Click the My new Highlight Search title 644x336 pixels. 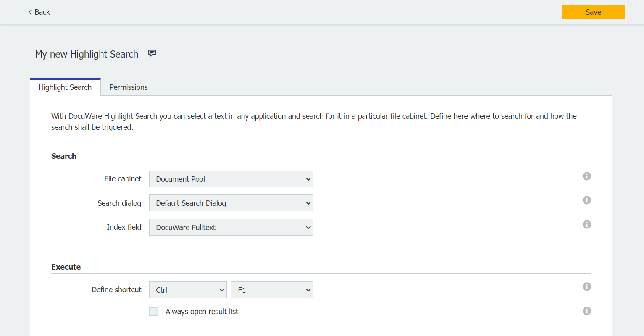click(87, 54)
